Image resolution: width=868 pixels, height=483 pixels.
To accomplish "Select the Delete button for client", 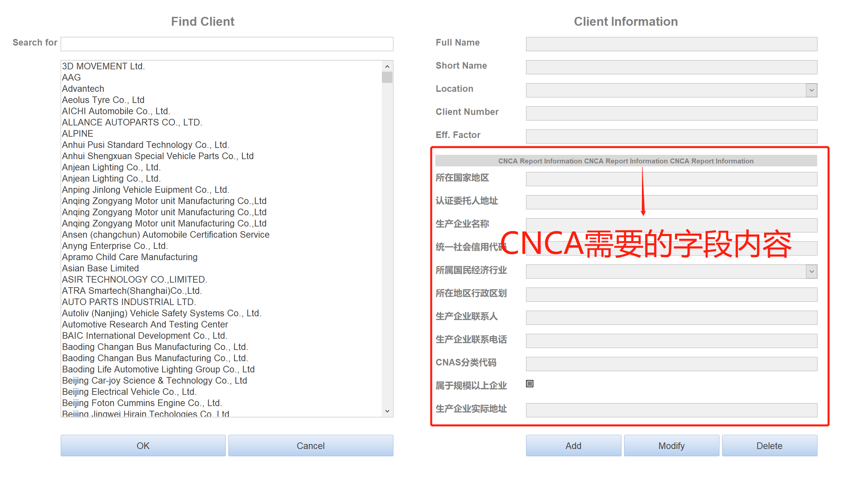I will point(771,445).
